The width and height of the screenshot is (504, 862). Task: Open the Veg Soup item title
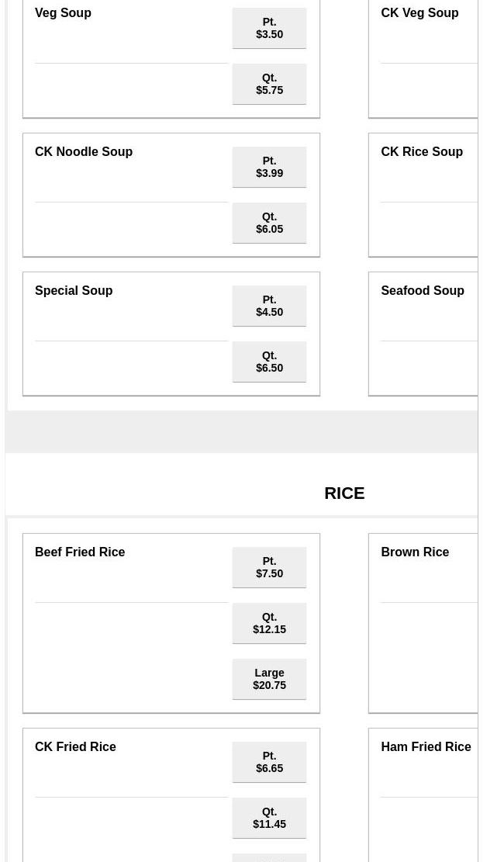(63, 13)
